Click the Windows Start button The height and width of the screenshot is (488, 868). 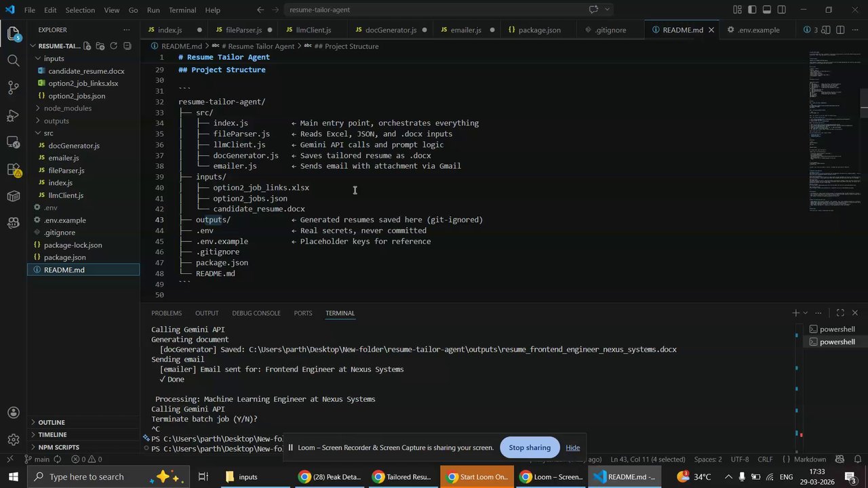[x=14, y=476]
